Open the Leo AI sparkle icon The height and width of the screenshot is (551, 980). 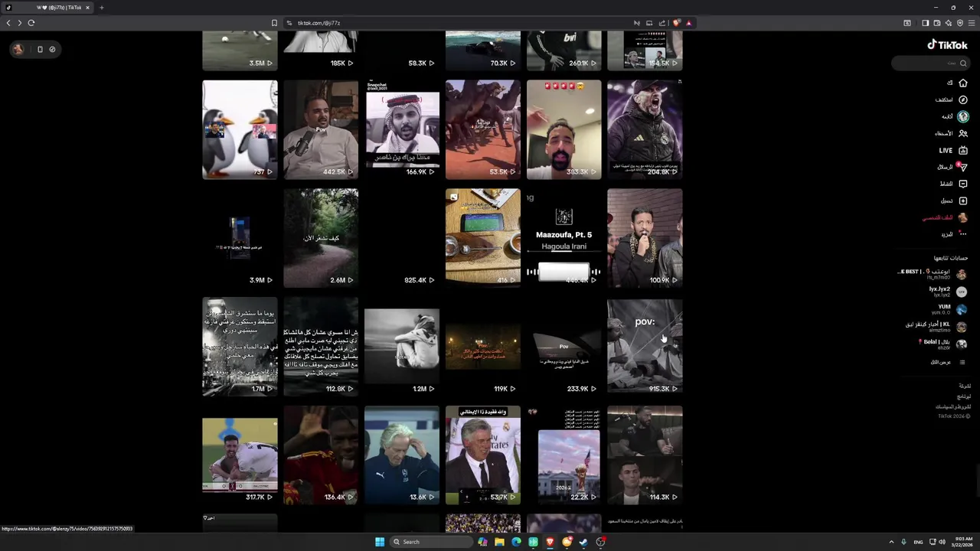coord(949,23)
